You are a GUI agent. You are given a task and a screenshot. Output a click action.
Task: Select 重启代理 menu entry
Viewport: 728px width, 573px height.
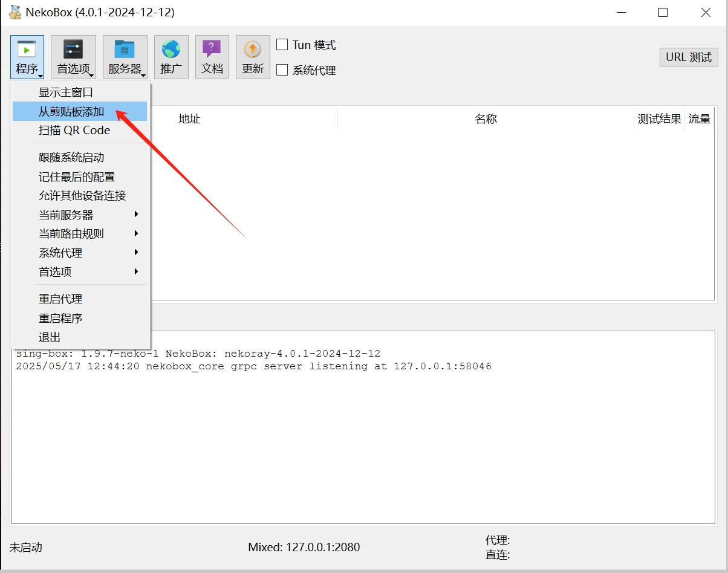[80, 299]
